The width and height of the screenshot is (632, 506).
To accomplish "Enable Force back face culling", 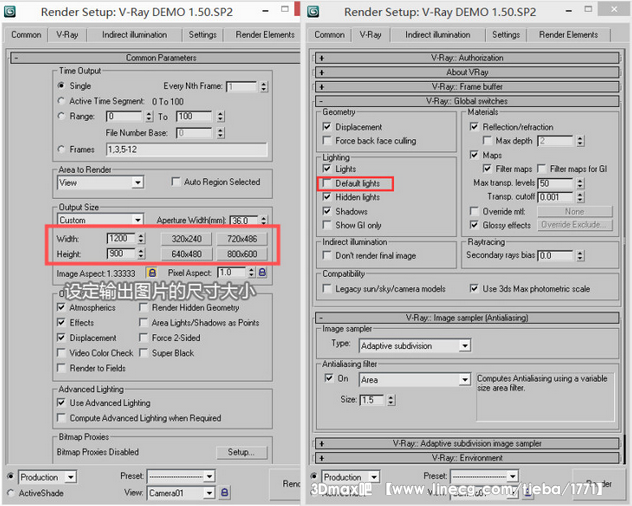I will point(327,140).
